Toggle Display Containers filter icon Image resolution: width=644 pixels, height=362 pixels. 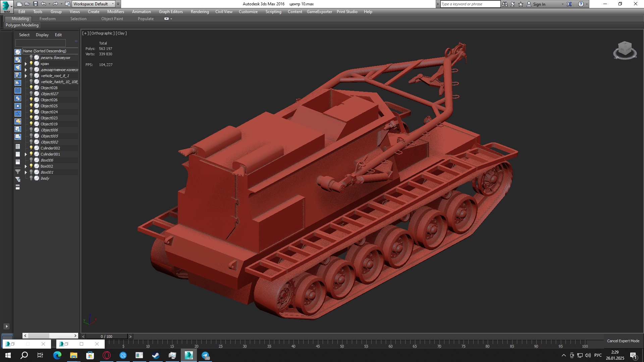tap(18, 121)
